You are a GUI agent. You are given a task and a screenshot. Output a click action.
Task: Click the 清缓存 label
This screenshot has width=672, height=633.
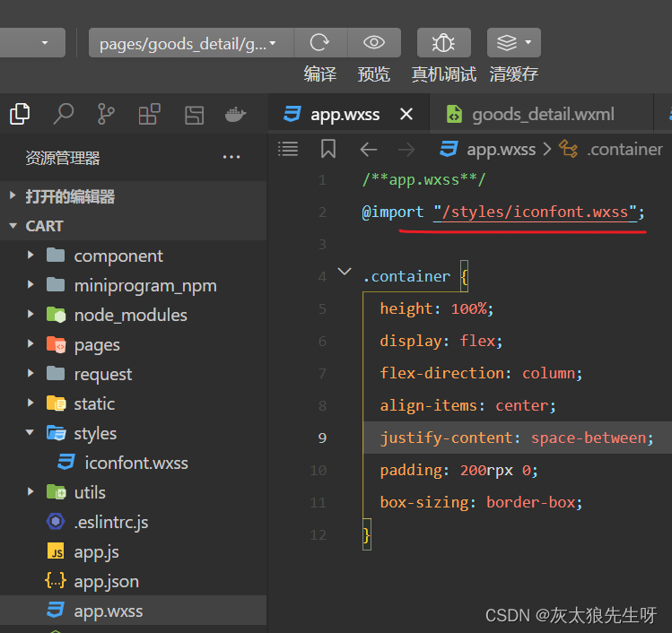click(514, 74)
